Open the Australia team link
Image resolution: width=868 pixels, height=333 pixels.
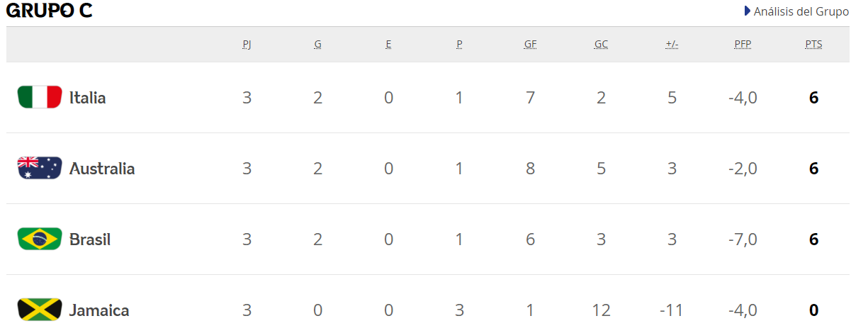pos(102,169)
